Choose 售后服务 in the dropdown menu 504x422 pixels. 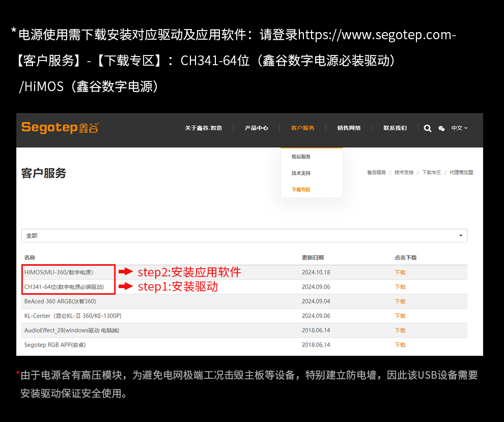click(x=301, y=157)
